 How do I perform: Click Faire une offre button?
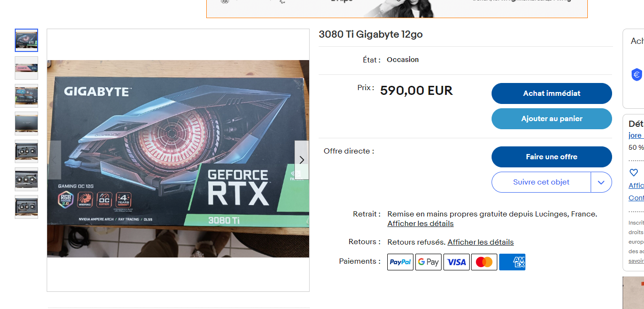(x=552, y=157)
